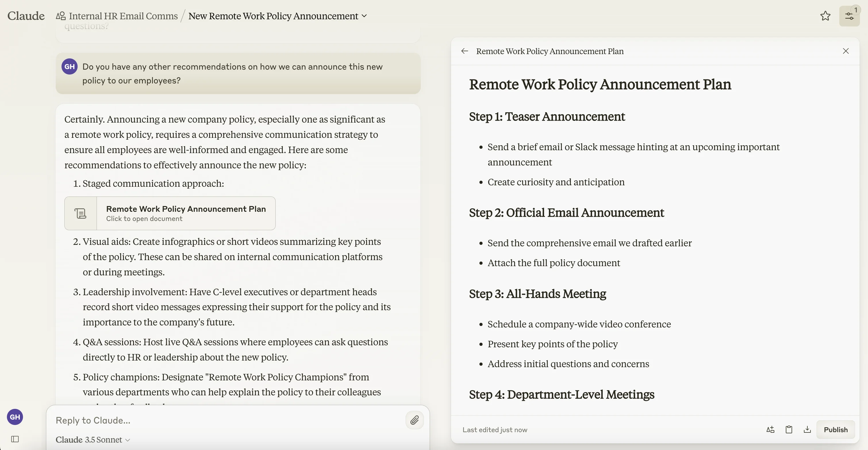Viewport: 868px width, 450px height.
Task: Click the Step 1: Teaser Announcement heading
Action: 547,116
